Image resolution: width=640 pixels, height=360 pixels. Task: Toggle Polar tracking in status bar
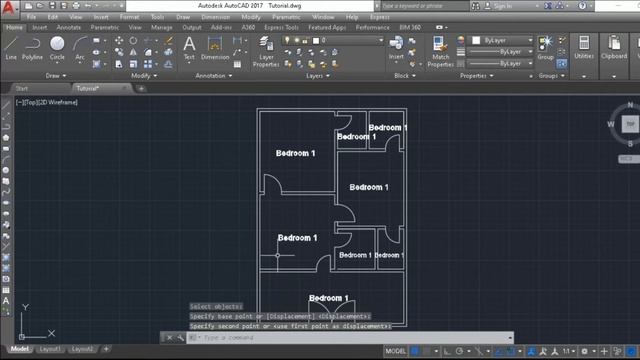(x=460, y=351)
